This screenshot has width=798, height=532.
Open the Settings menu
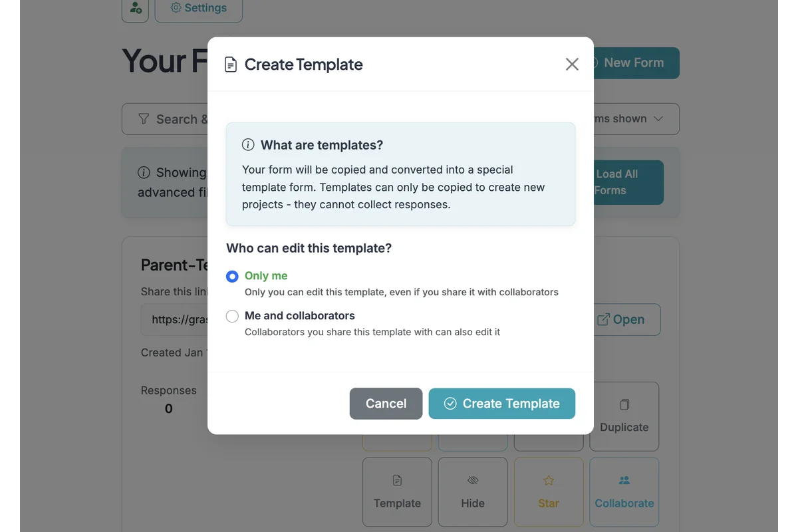pos(198,8)
